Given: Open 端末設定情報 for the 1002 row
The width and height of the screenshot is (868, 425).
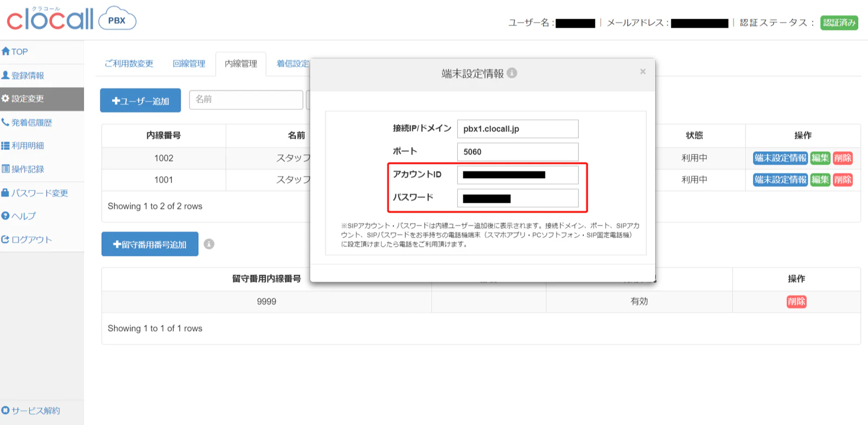Looking at the screenshot, I should [781, 158].
